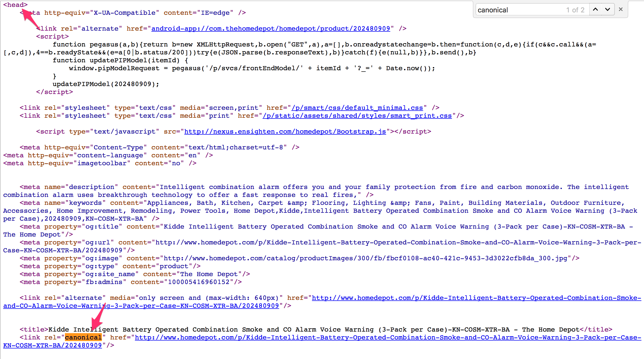Open default_minimal.css stylesheet link
This screenshot has height=359, width=644.
point(357,108)
